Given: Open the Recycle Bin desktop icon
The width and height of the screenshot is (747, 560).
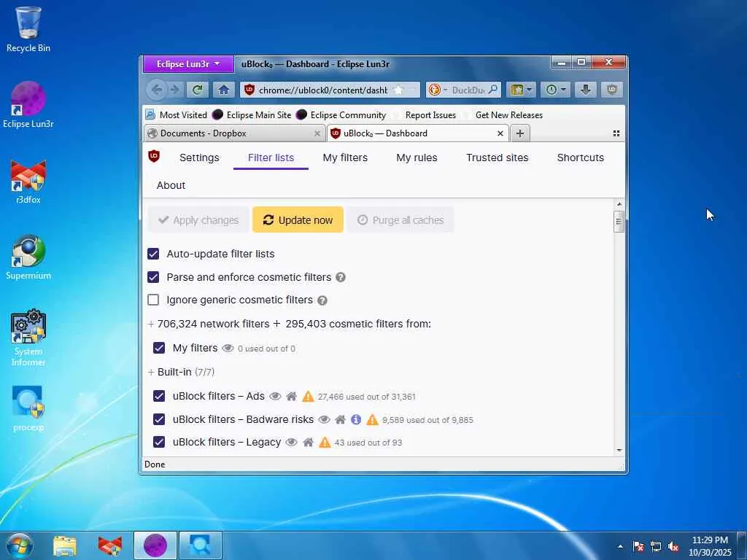Looking at the screenshot, I should click(x=28, y=28).
